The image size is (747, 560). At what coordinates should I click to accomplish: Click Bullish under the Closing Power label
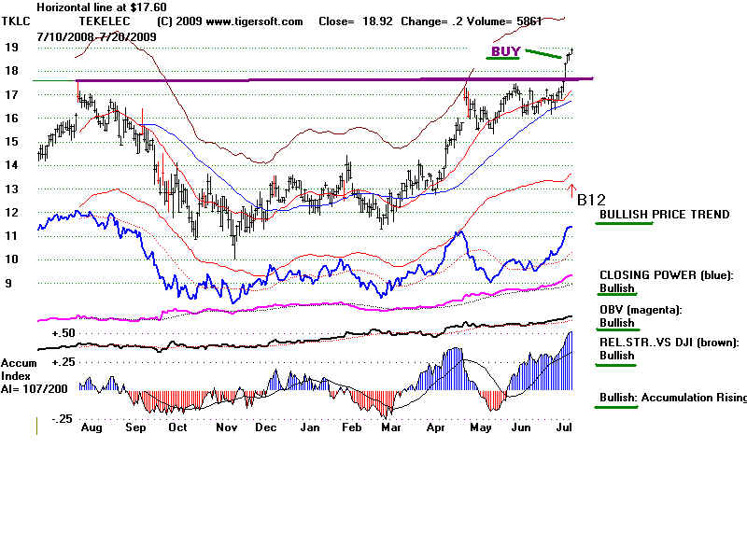pos(617,288)
